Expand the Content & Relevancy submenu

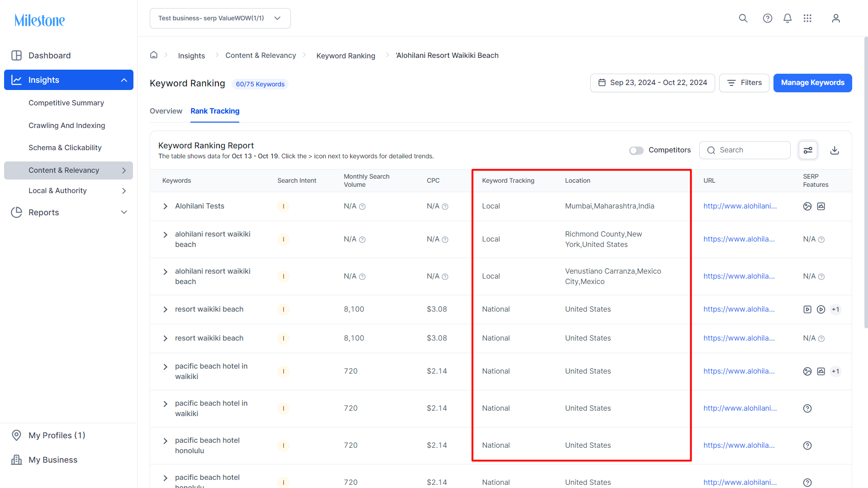124,171
